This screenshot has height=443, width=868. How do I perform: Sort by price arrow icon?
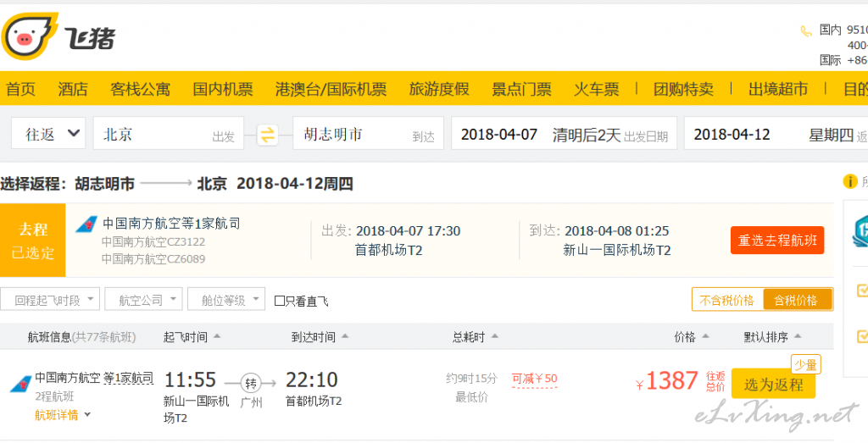[705, 336]
